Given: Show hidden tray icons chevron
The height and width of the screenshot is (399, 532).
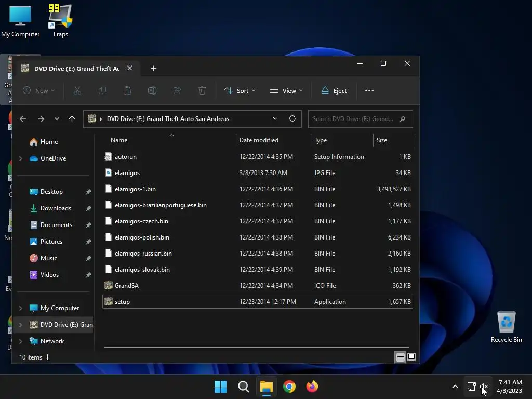Looking at the screenshot, I should click(x=455, y=387).
